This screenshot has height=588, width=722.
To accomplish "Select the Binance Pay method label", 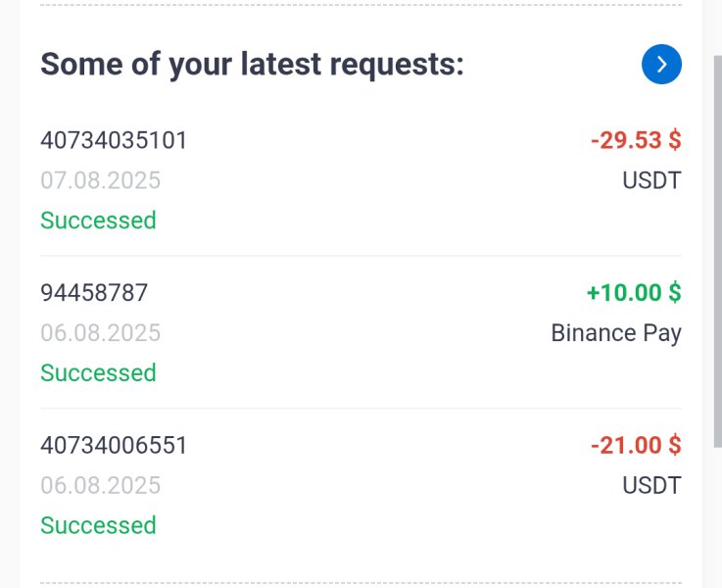I will (615, 333).
